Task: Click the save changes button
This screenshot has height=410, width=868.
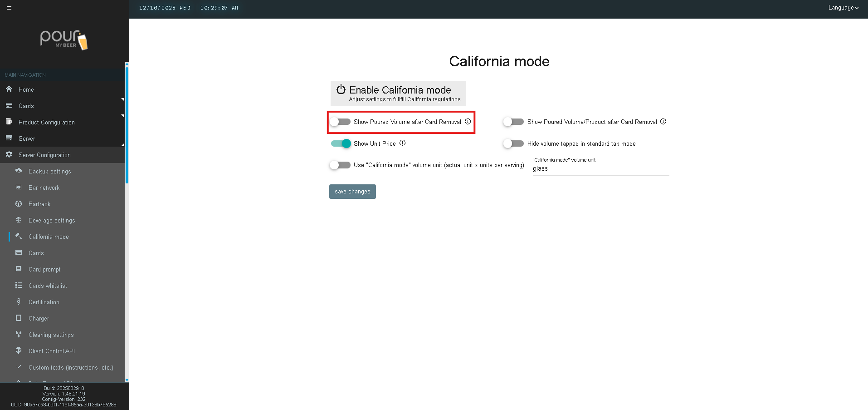Action: pyautogui.click(x=352, y=192)
